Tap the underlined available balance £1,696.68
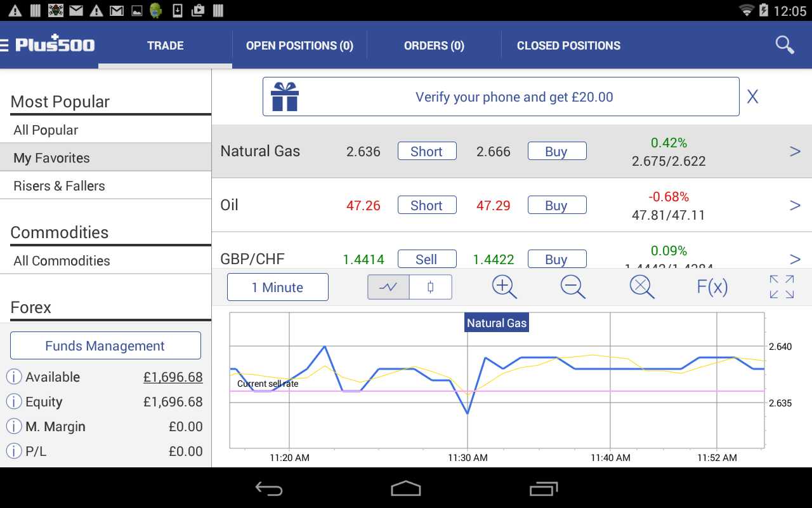Screen dimensions: 812x508 (173, 377)
